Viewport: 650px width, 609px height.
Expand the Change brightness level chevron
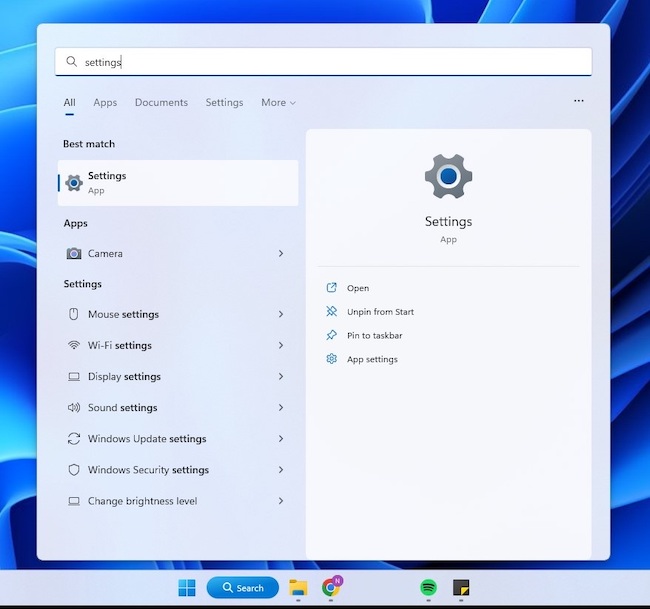[x=281, y=501]
